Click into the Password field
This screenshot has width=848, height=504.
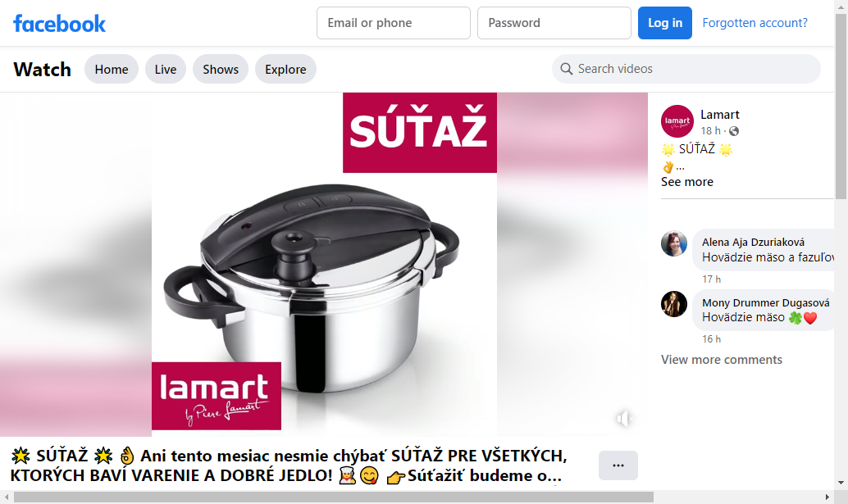coord(554,23)
